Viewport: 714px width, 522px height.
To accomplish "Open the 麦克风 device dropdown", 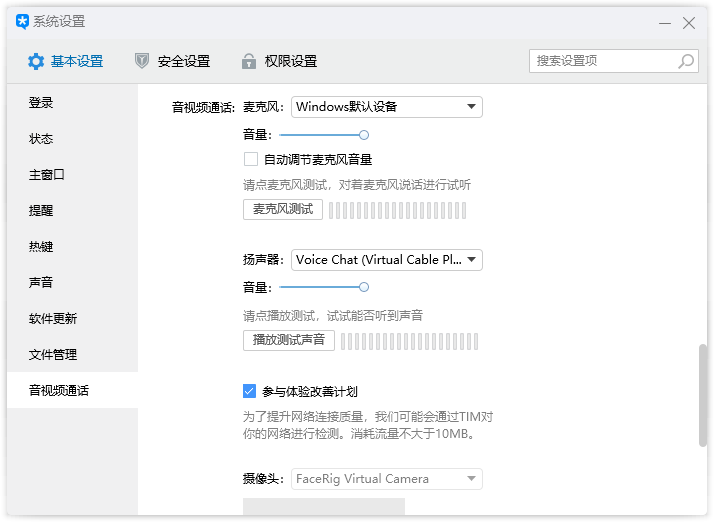I will [x=387, y=107].
